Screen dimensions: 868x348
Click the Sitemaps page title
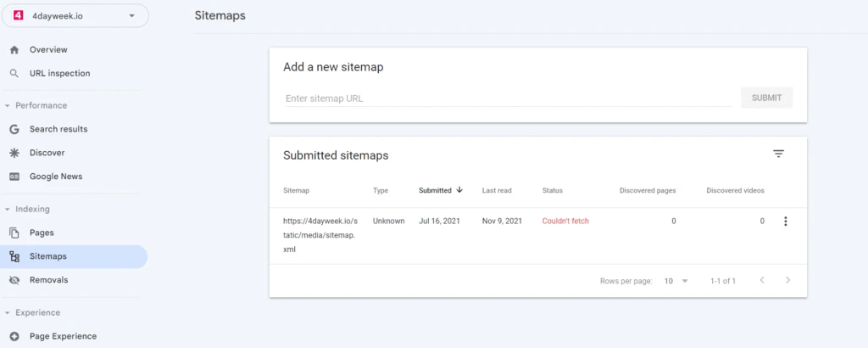pyautogui.click(x=220, y=15)
